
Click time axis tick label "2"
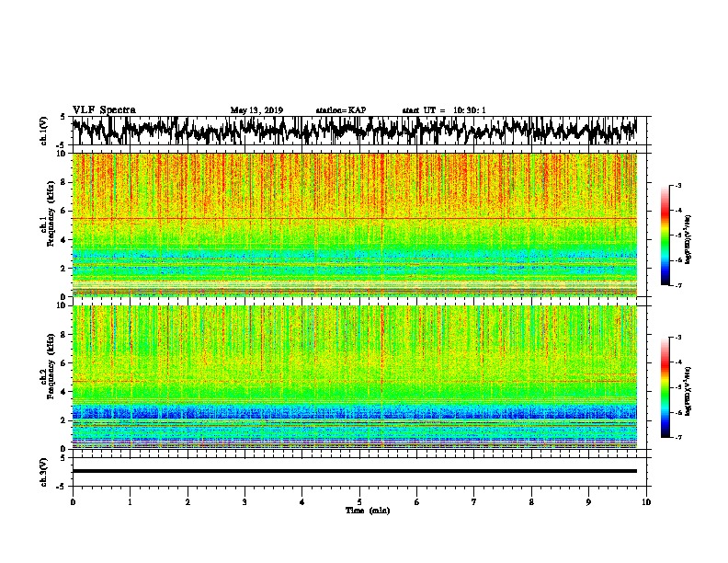click(188, 502)
